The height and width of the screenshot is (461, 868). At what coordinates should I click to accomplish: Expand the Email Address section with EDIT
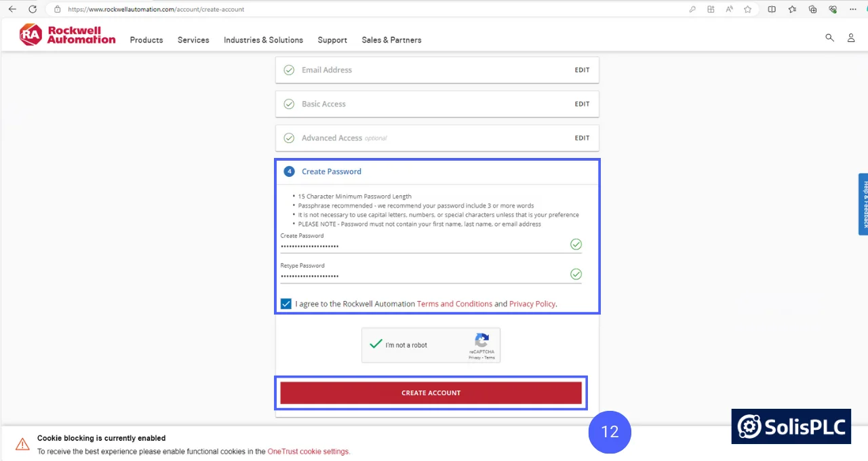coord(582,70)
